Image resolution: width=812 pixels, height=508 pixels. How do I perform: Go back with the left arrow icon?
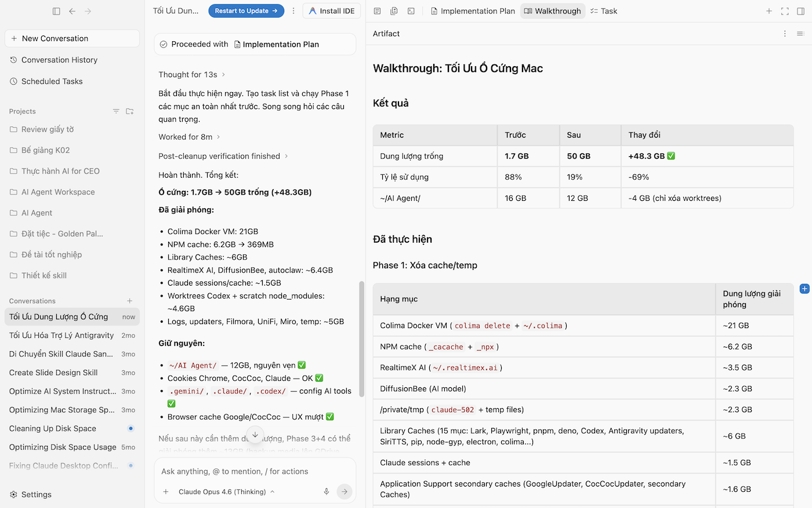click(72, 11)
